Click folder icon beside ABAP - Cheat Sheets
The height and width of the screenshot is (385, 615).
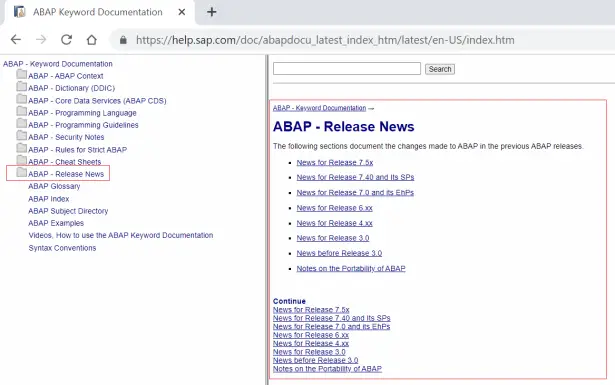pyautogui.click(x=22, y=160)
